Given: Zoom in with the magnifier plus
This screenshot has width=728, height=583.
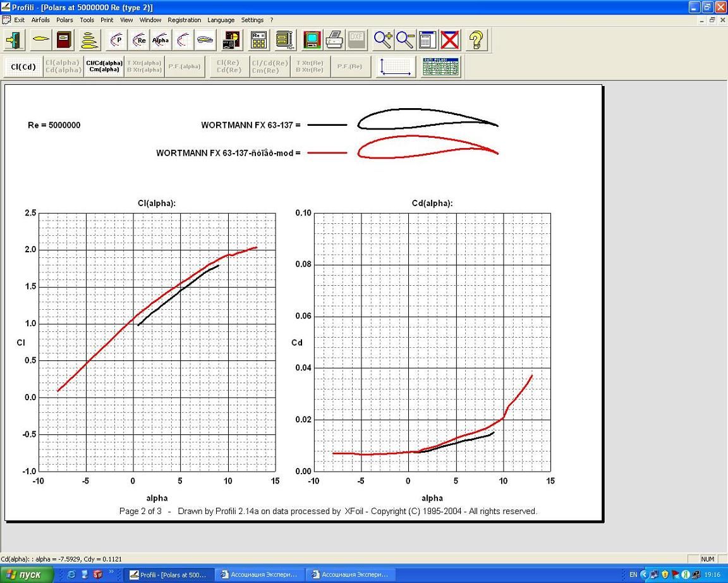Looking at the screenshot, I should point(383,40).
